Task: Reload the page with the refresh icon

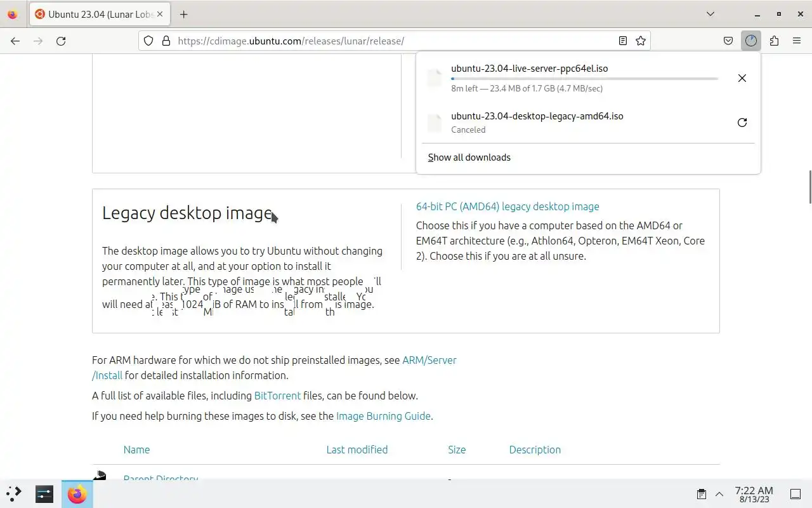Action: [61, 41]
